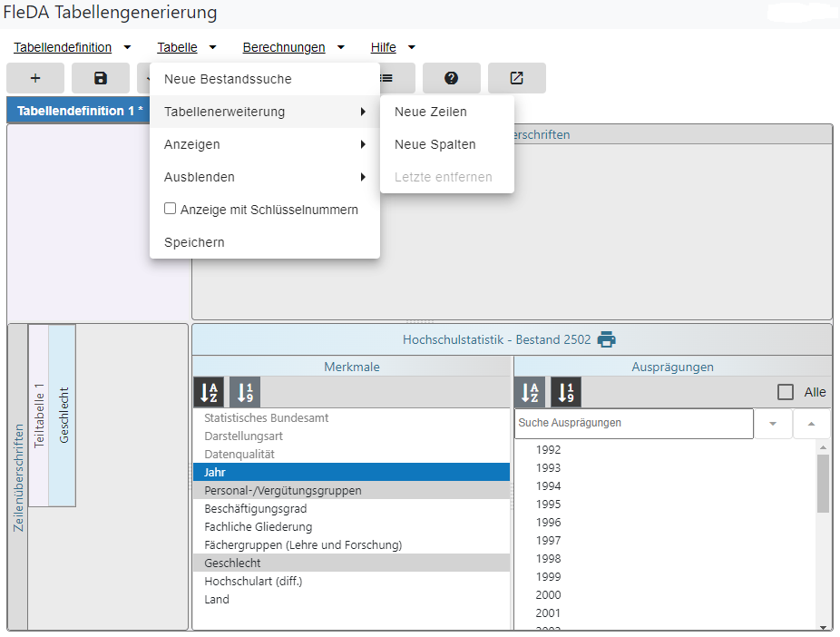
Task: Select Neue Zeilen from submenu
Action: coord(431,112)
